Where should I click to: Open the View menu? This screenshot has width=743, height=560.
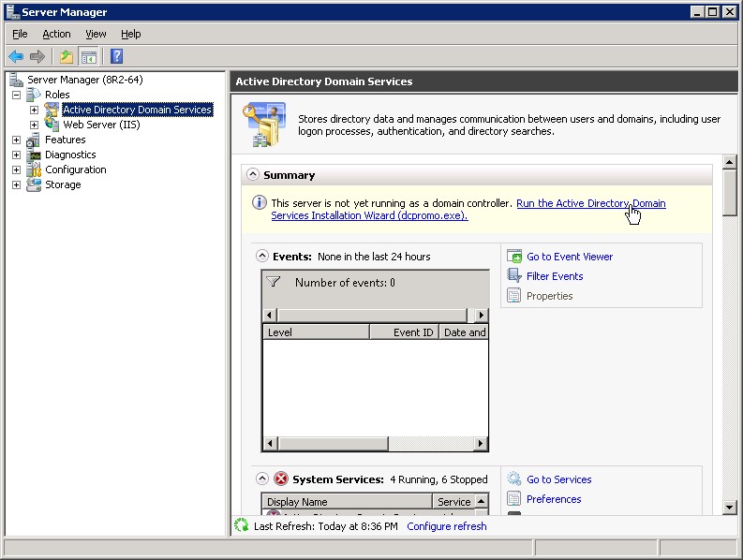tap(96, 34)
